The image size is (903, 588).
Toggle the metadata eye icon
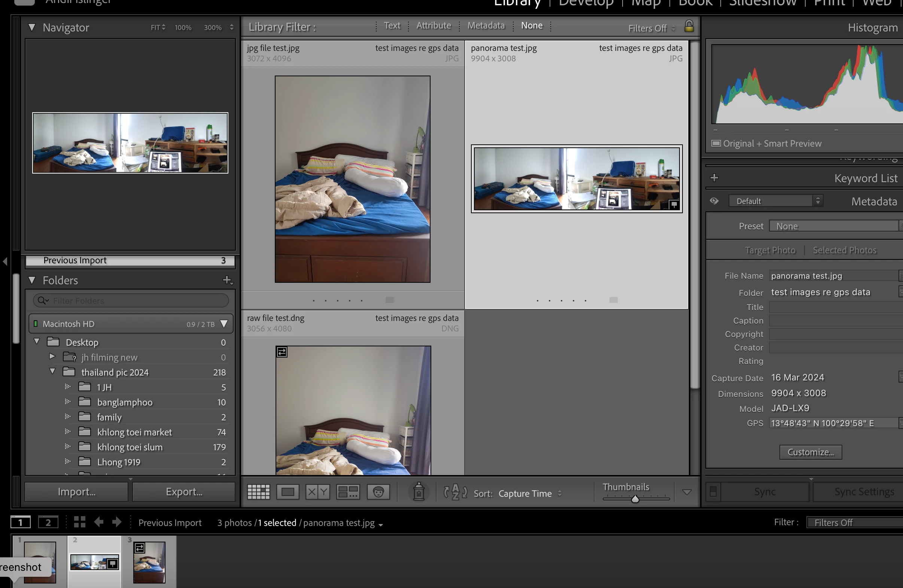pos(714,201)
